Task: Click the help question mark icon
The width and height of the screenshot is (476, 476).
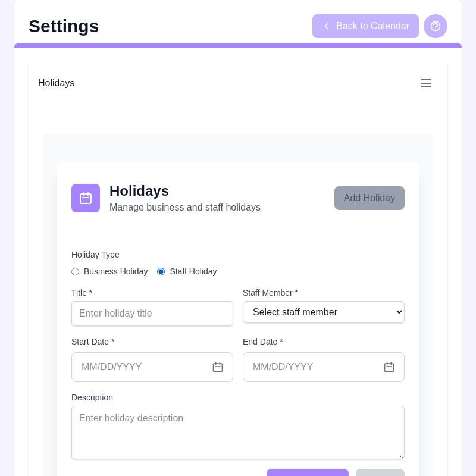Action: click(x=436, y=26)
